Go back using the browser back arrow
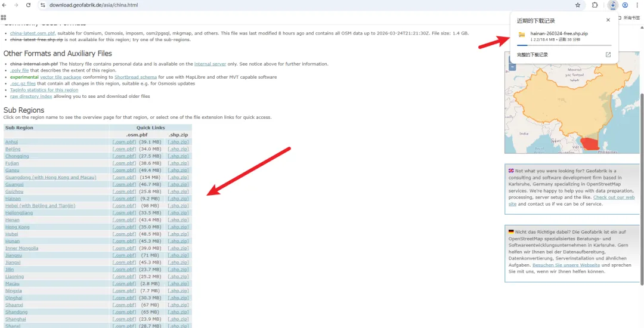This screenshot has width=644, height=328. [4, 5]
